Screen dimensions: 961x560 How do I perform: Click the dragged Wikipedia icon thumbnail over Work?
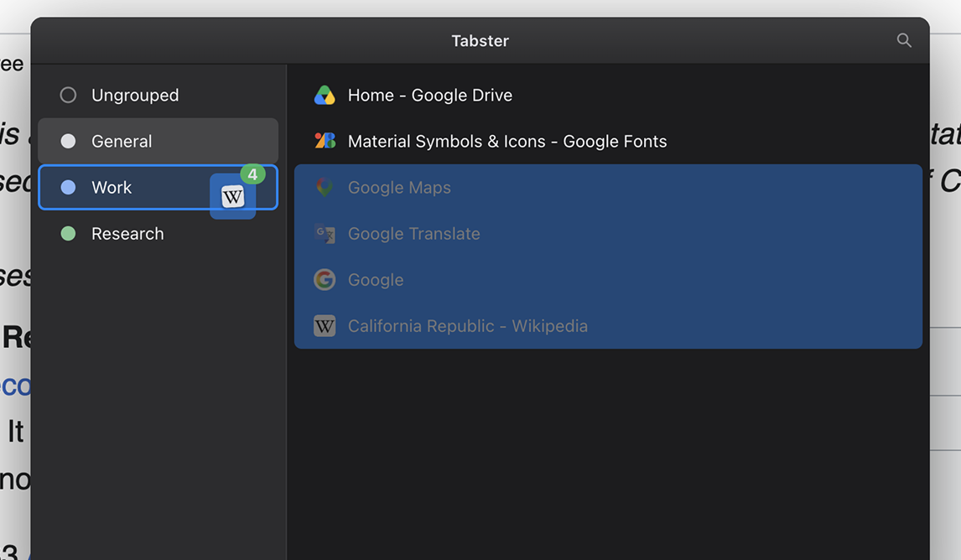[233, 197]
